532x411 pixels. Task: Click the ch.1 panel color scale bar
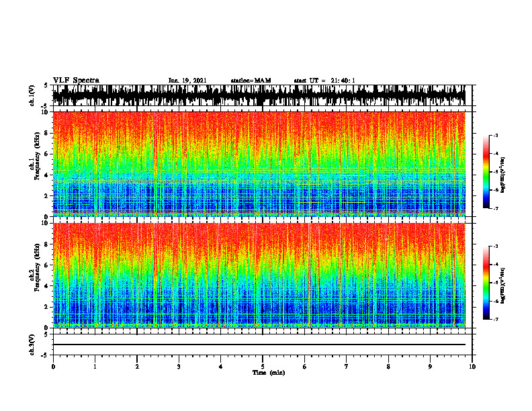click(486, 172)
